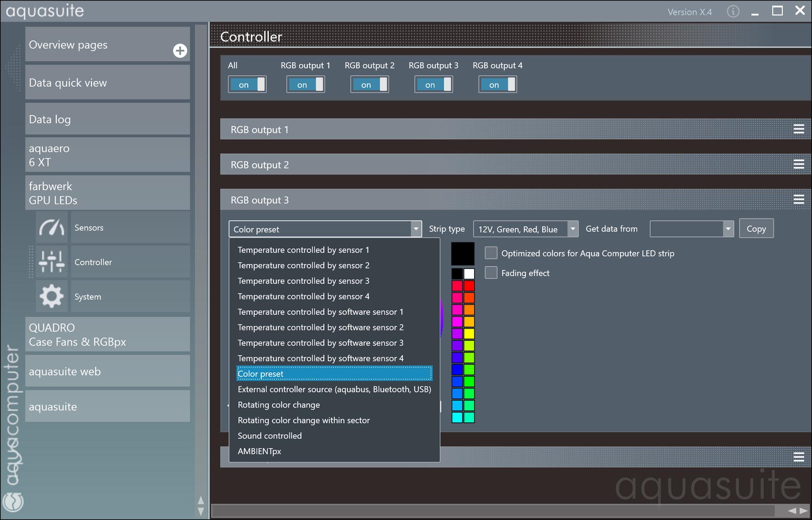Image resolution: width=812 pixels, height=520 pixels.
Task: Click the Controller sliders icon
Action: point(52,262)
